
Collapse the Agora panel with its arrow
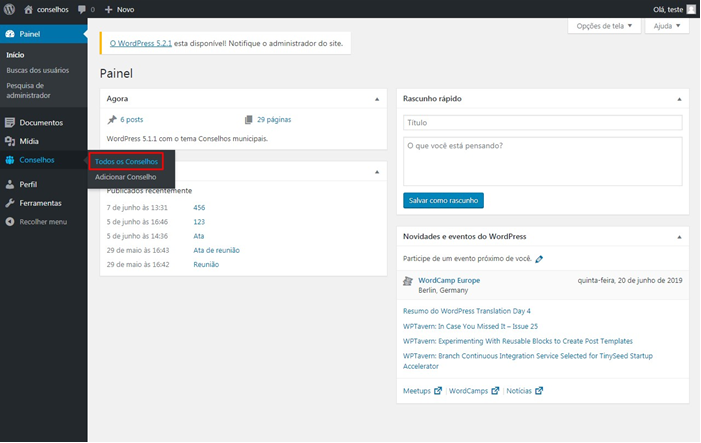point(377,99)
